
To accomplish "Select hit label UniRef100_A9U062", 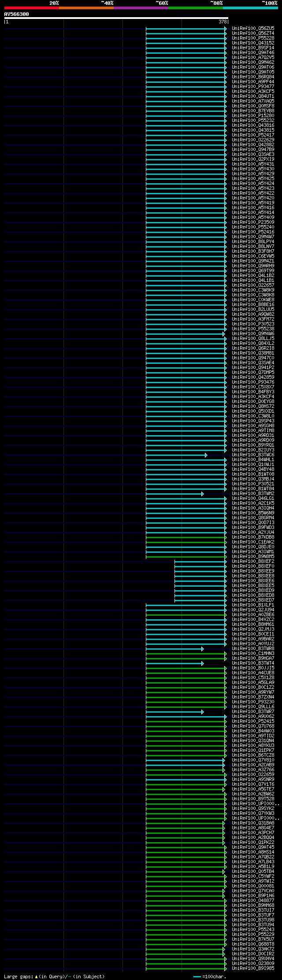I will pos(253,716).
